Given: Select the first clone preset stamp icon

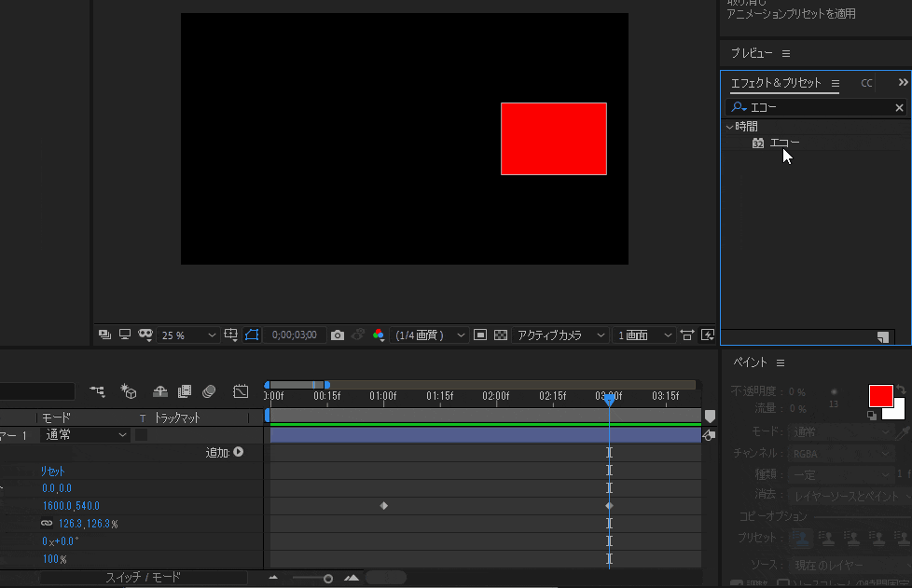Looking at the screenshot, I should [801, 539].
